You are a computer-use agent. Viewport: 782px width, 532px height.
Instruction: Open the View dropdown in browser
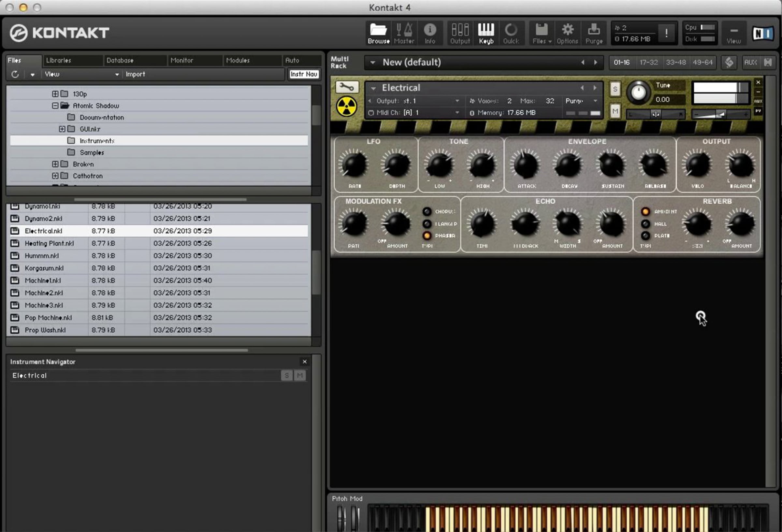pyautogui.click(x=81, y=74)
